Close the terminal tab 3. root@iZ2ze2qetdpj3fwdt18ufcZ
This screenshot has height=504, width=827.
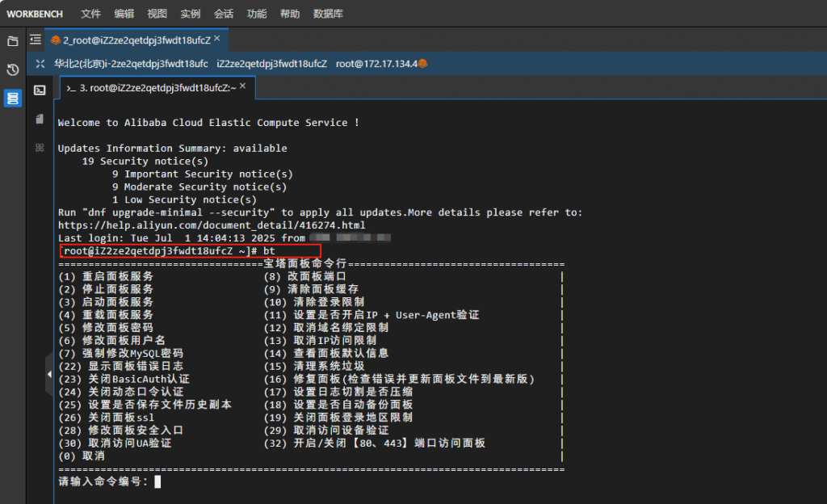[243, 87]
